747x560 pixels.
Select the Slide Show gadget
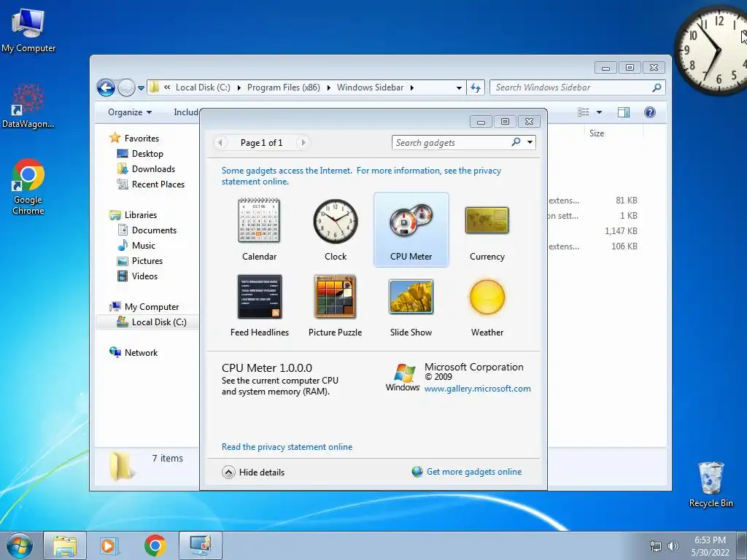tap(411, 306)
